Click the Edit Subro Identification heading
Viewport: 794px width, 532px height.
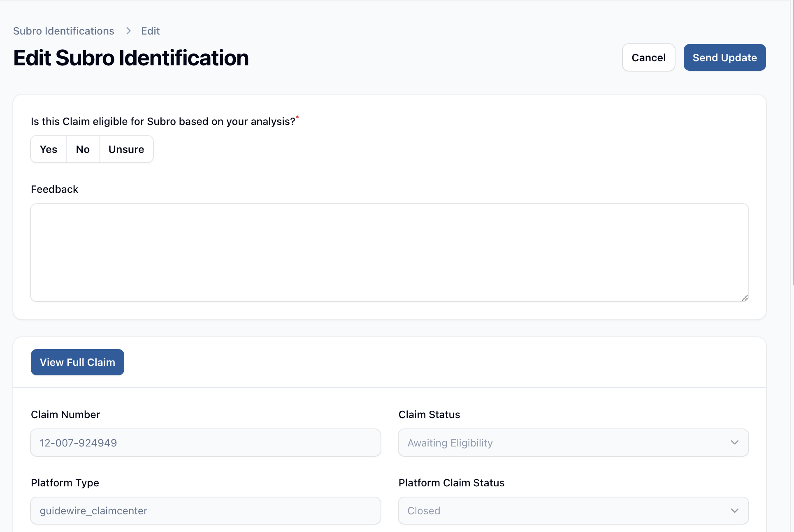131,58
